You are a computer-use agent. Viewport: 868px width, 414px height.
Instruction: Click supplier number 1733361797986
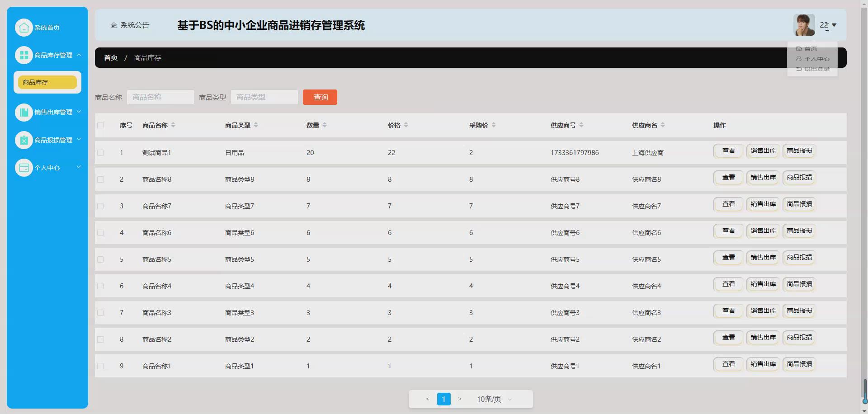pos(575,153)
